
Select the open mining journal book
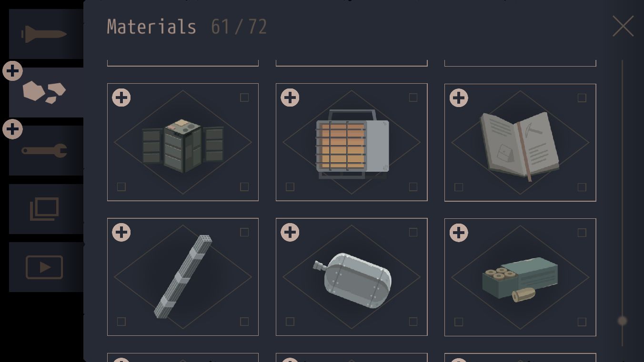[520, 143]
